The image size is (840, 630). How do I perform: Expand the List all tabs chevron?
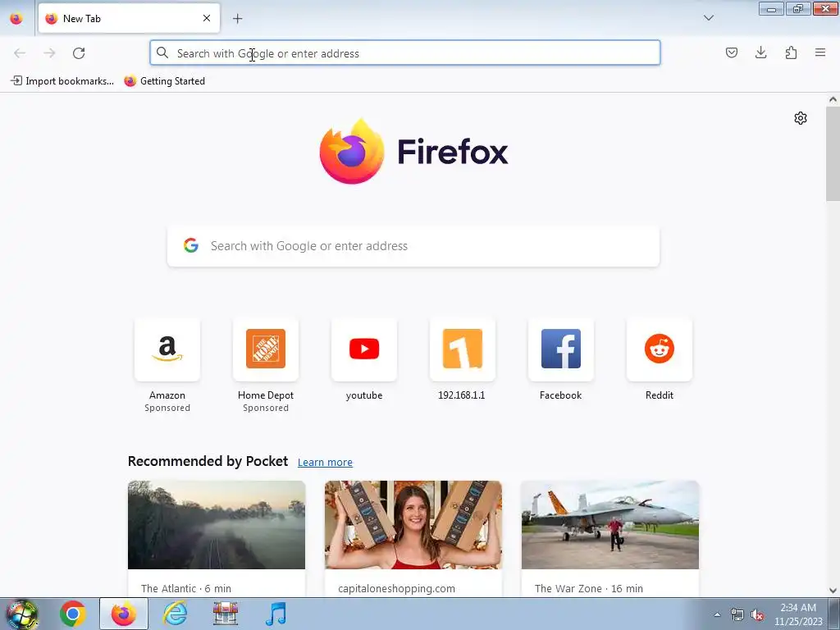point(708,18)
